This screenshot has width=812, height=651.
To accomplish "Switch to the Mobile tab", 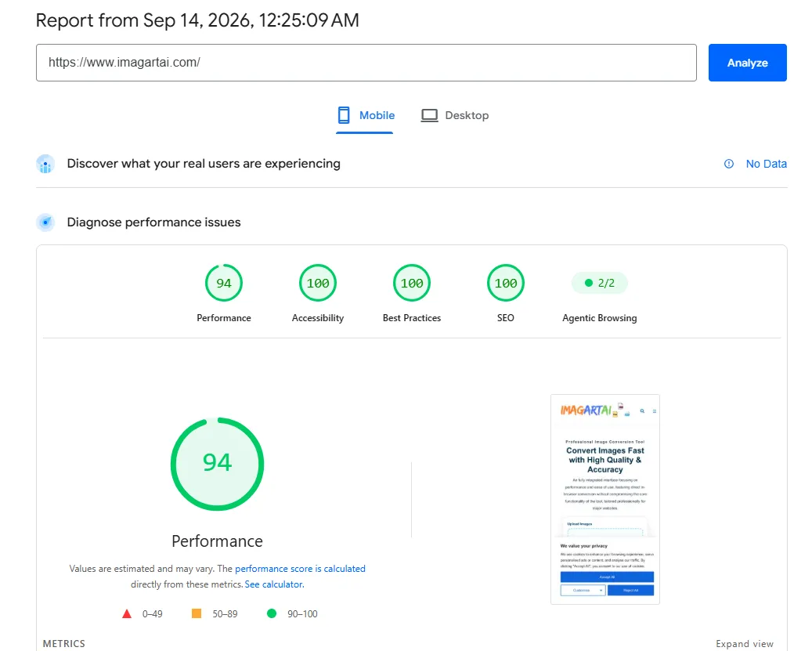I will [x=366, y=115].
